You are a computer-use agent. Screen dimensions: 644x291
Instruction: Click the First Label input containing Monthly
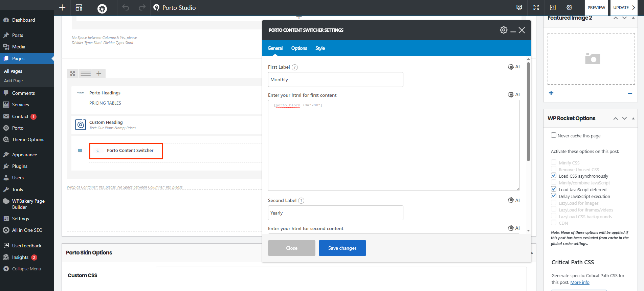(x=336, y=80)
